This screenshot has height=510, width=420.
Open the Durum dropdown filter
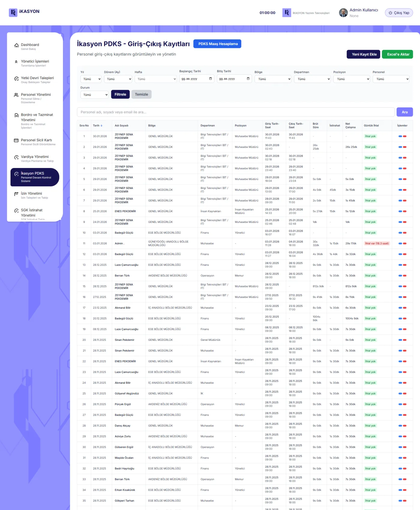(94, 94)
